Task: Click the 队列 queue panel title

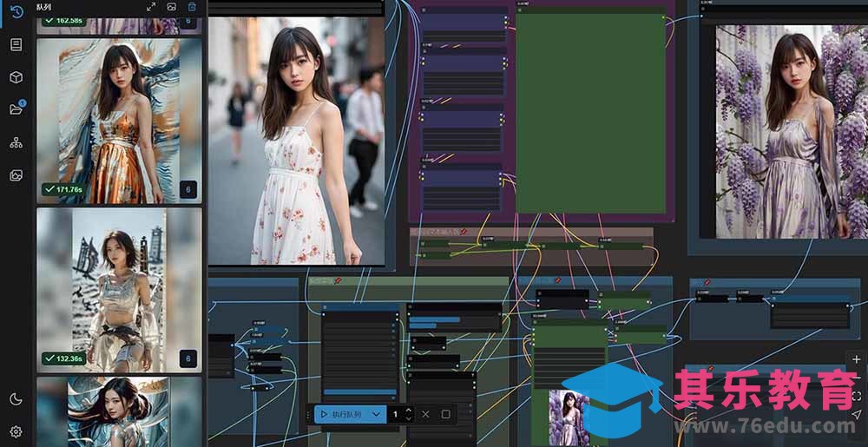Action: [45, 7]
